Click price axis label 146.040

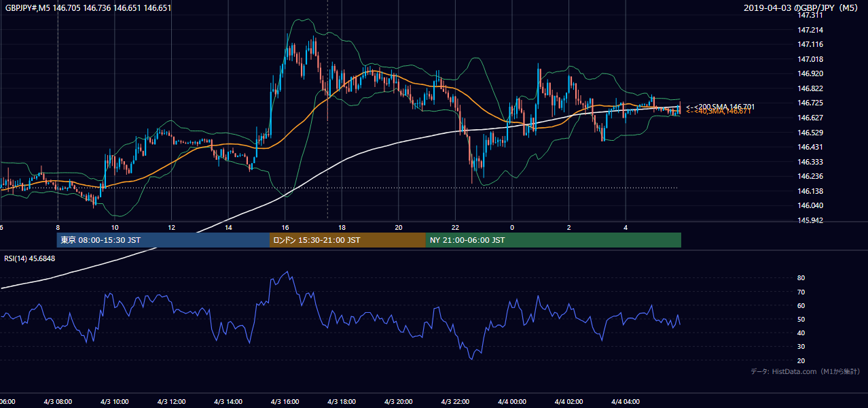[810, 205]
